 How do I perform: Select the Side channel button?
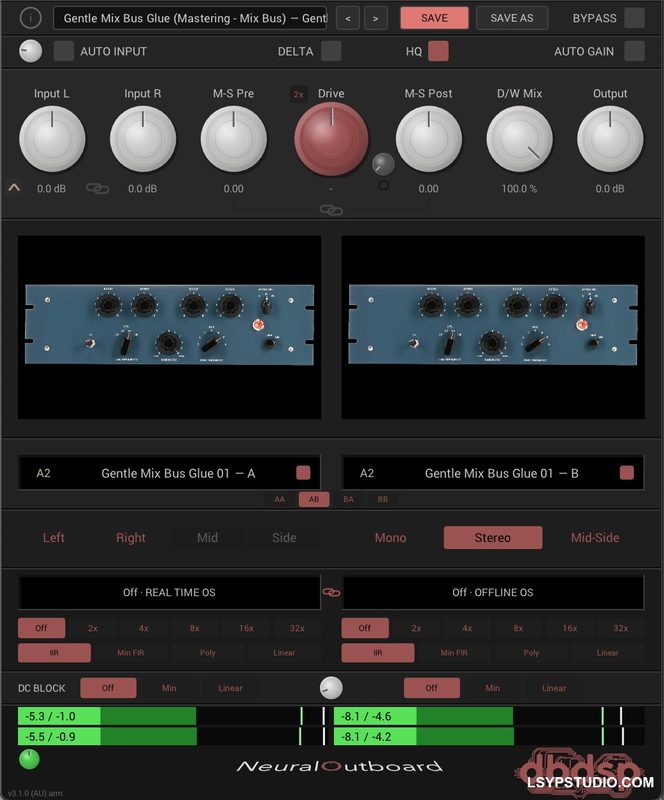pyautogui.click(x=284, y=538)
